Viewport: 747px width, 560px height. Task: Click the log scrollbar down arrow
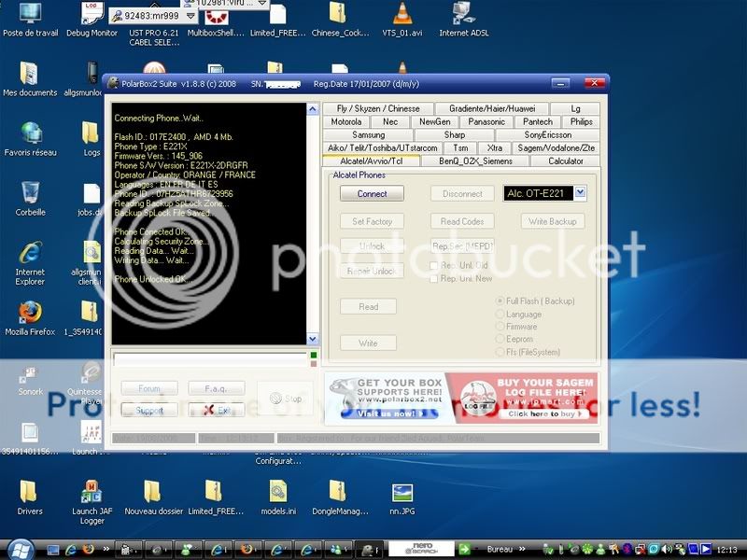pyautogui.click(x=313, y=339)
